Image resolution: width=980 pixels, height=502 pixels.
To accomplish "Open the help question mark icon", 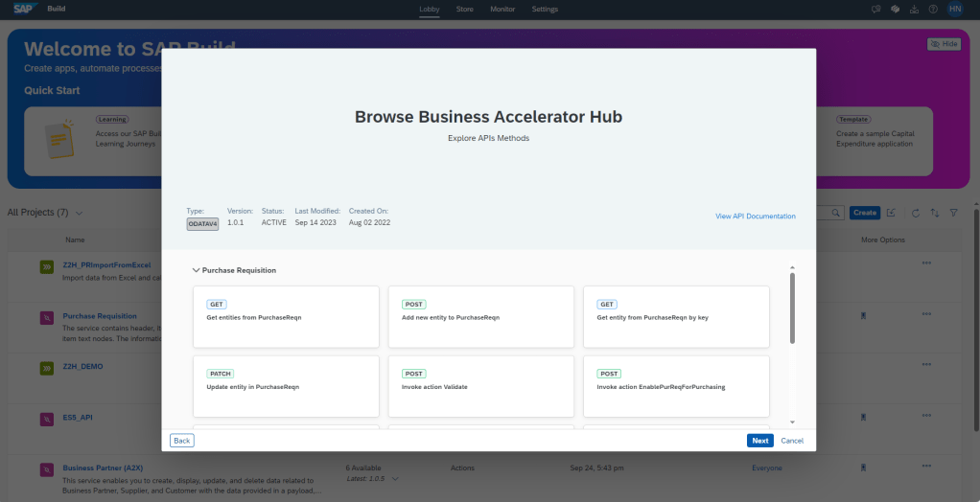I will (933, 9).
